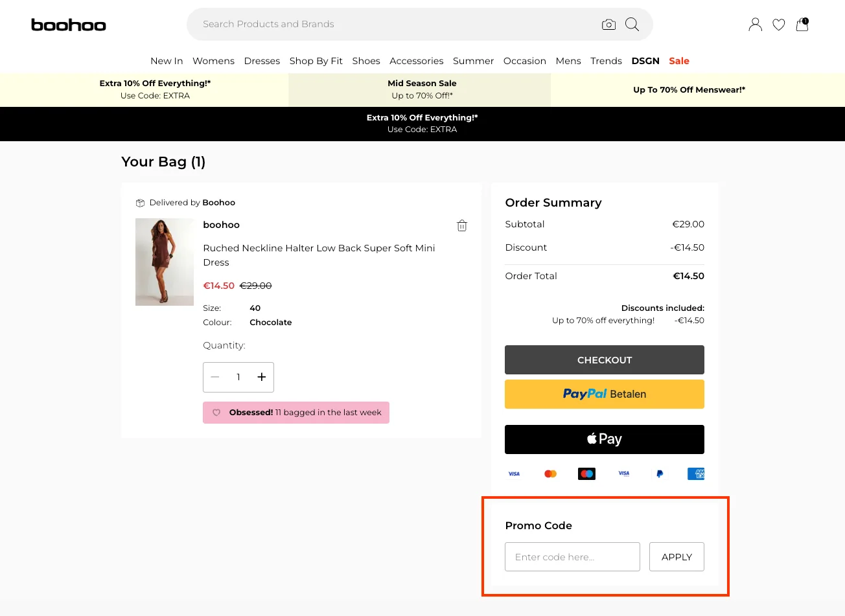Click the 'Up to 70% off everything!' text
The image size is (845, 616).
point(603,321)
